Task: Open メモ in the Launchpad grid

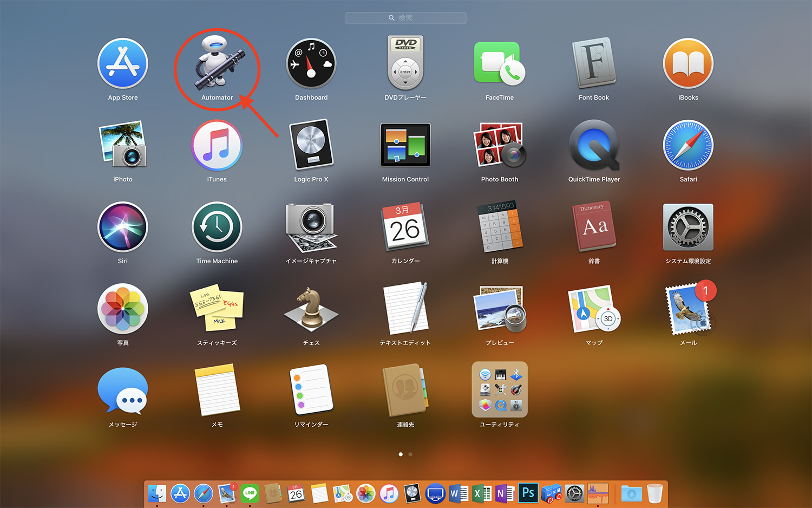Action: [217, 390]
